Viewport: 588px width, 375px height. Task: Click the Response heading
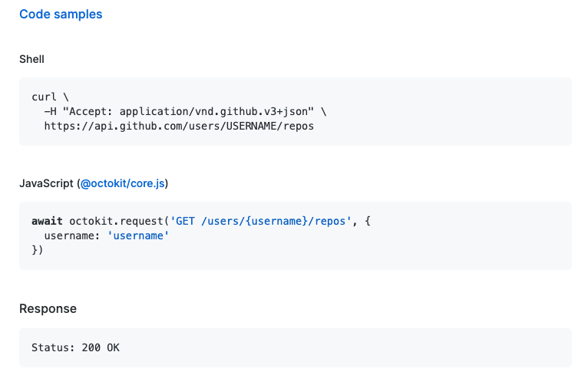click(x=48, y=309)
